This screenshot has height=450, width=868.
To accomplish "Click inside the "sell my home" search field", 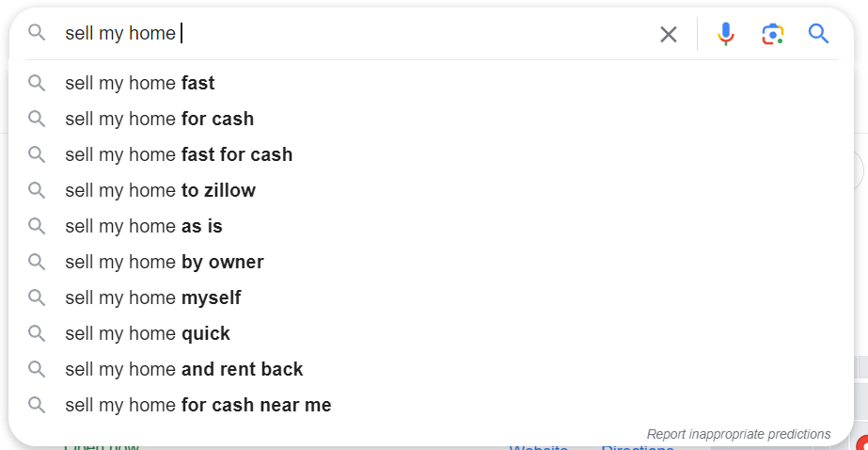I will pyautogui.click(x=355, y=34).
